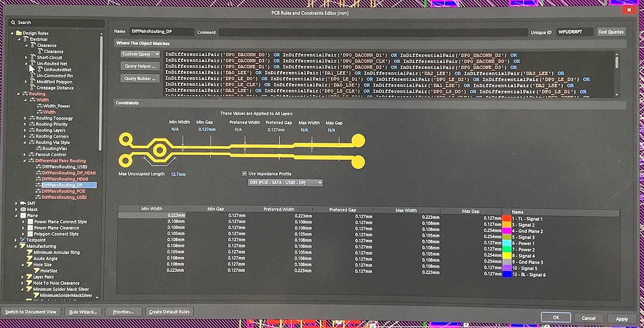Click the SMT category icon

(22, 203)
